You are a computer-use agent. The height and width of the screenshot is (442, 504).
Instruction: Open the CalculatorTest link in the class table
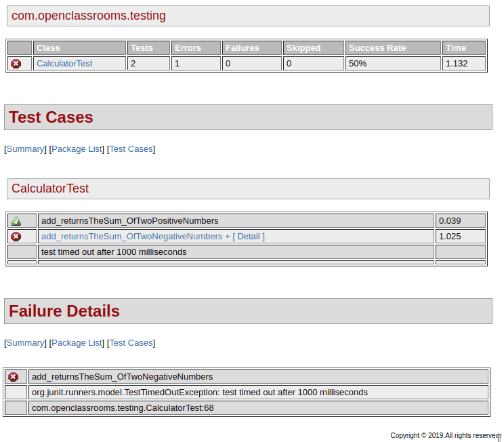click(64, 64)
